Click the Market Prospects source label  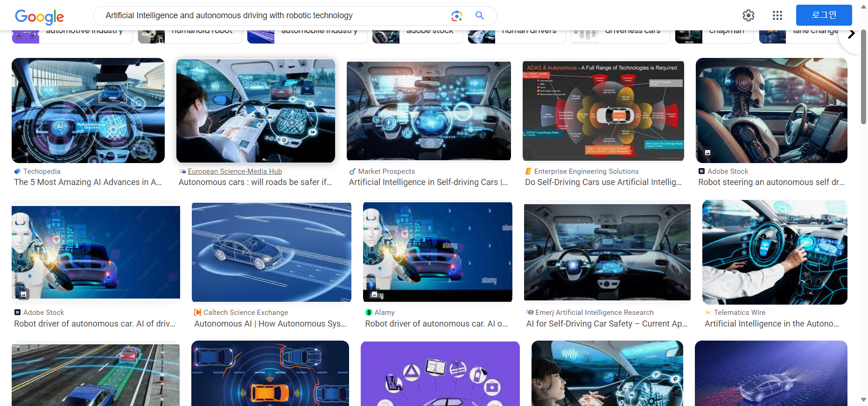pos(386,171)
